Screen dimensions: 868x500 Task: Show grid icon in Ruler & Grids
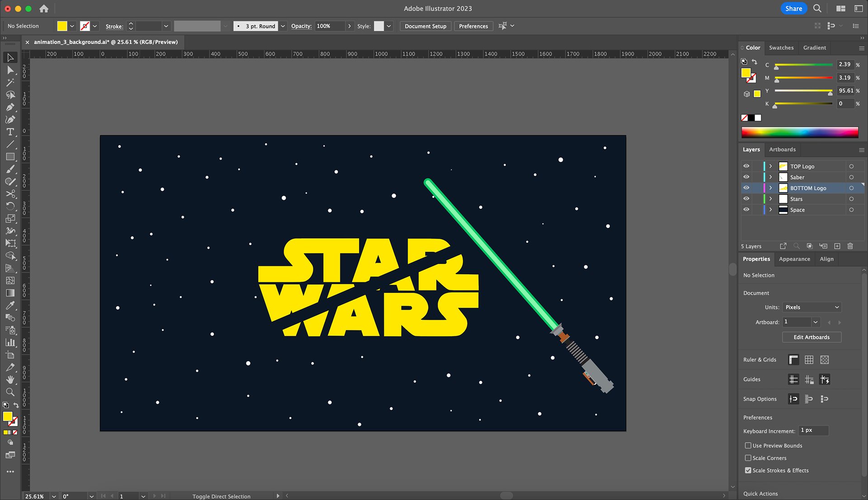tap(809, 360)
